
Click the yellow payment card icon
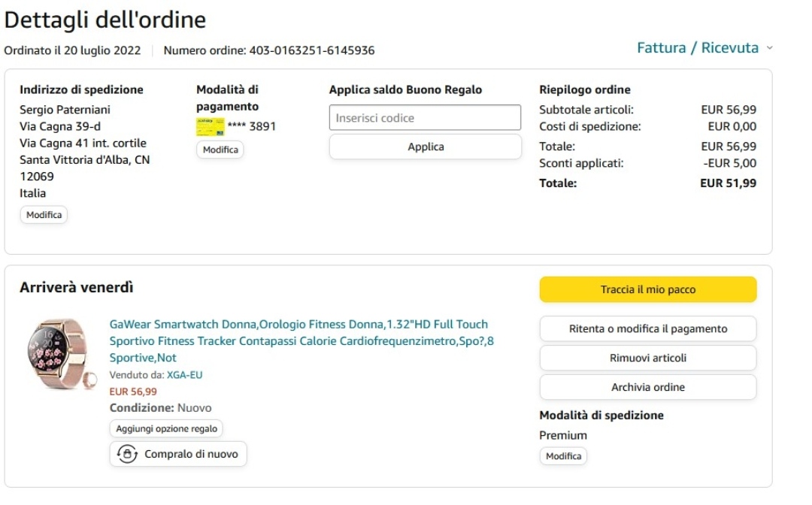pos(210,126)
